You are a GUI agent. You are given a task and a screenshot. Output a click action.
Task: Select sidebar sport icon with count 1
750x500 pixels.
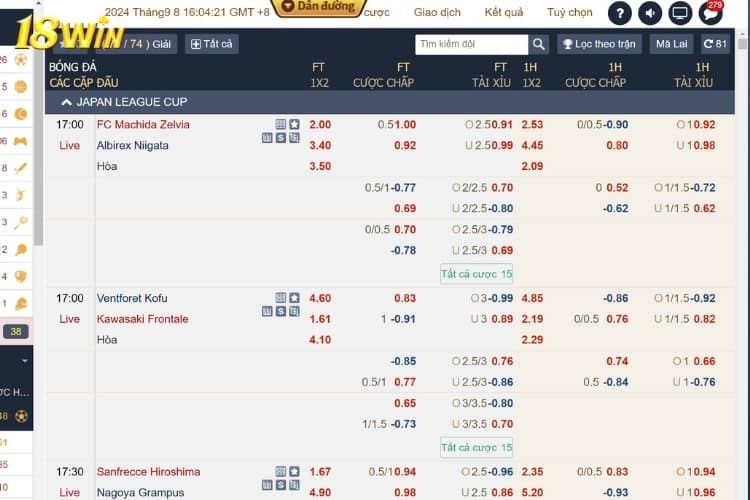[x=21, y=304]
